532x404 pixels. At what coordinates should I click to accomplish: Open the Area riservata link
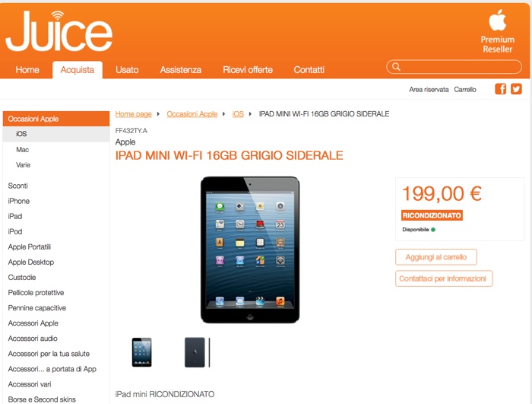point(429,89)
